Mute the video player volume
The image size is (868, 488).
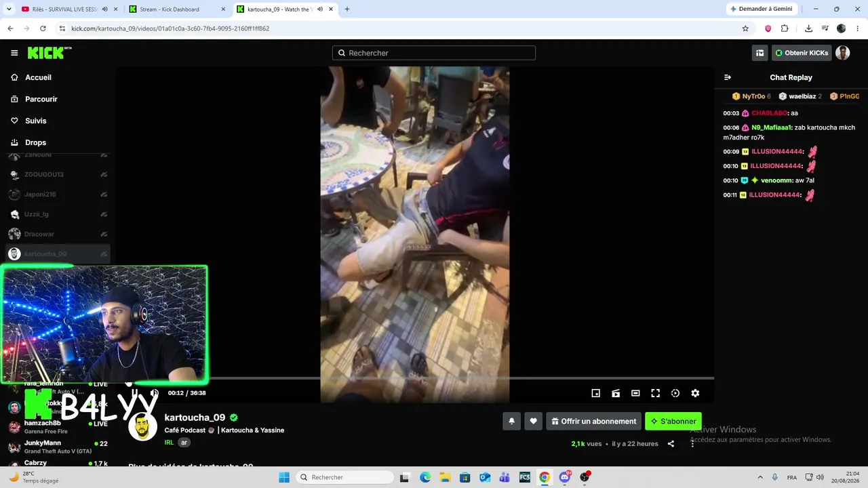[x=155, y=393]
